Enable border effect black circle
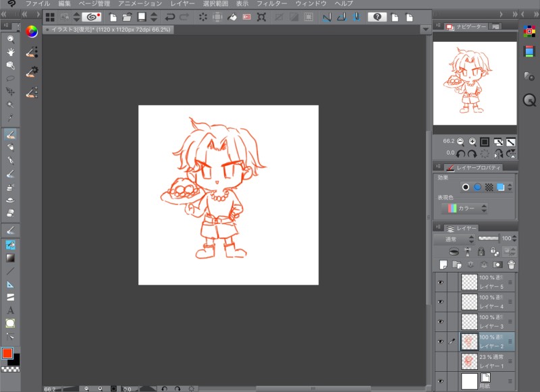540x392 pixels. click(466, 187)
